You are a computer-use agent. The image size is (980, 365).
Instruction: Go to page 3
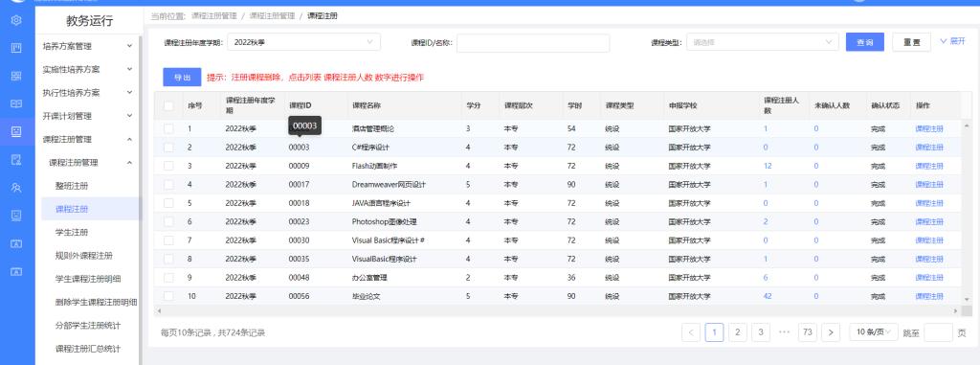click(761, 332)
